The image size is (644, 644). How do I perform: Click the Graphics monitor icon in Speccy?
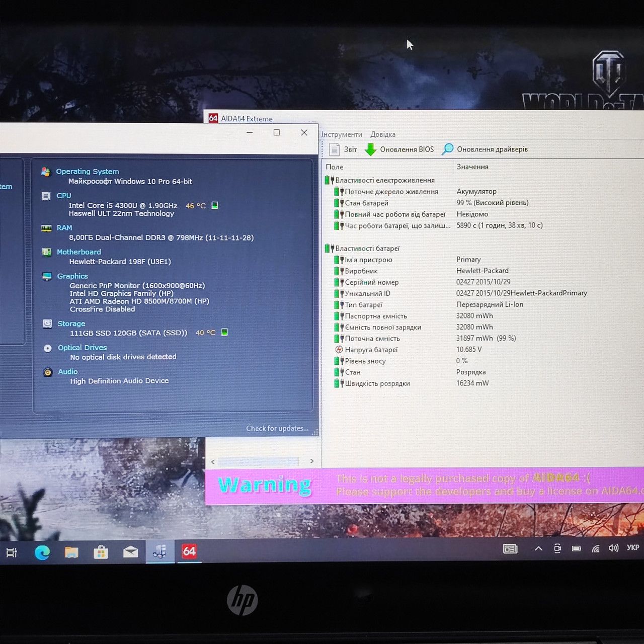pyautogui.click(x=47, y=276)
